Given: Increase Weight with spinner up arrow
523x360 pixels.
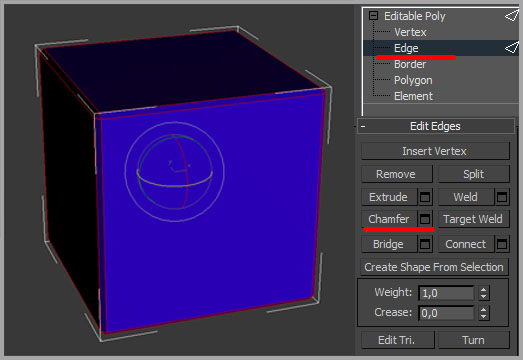Looking at the screenshot, I should click(484, 290).
